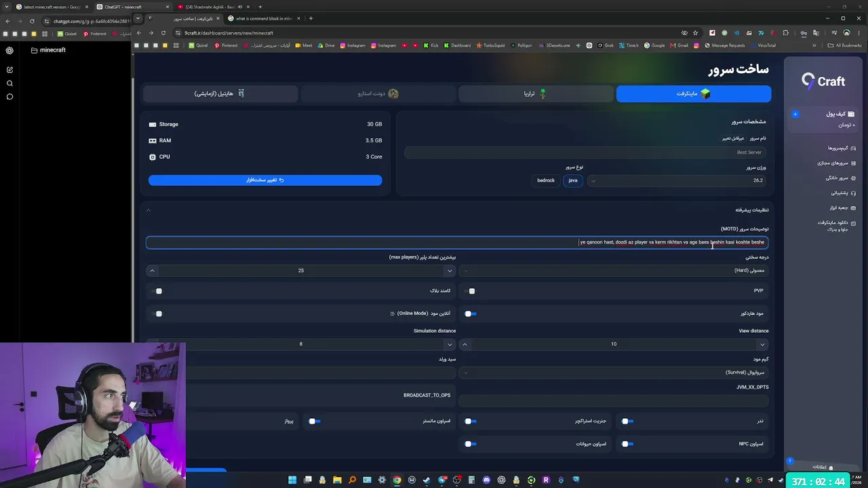Open the Meet bookmark

(304, 45)
